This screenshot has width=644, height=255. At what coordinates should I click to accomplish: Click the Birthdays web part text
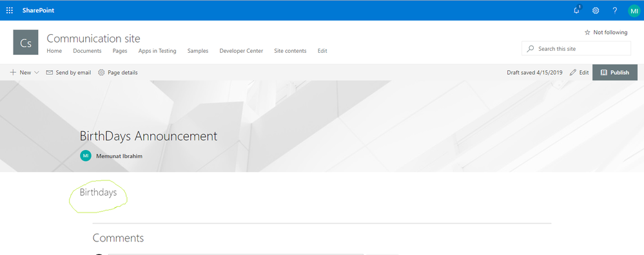click(x=98, y=193)
